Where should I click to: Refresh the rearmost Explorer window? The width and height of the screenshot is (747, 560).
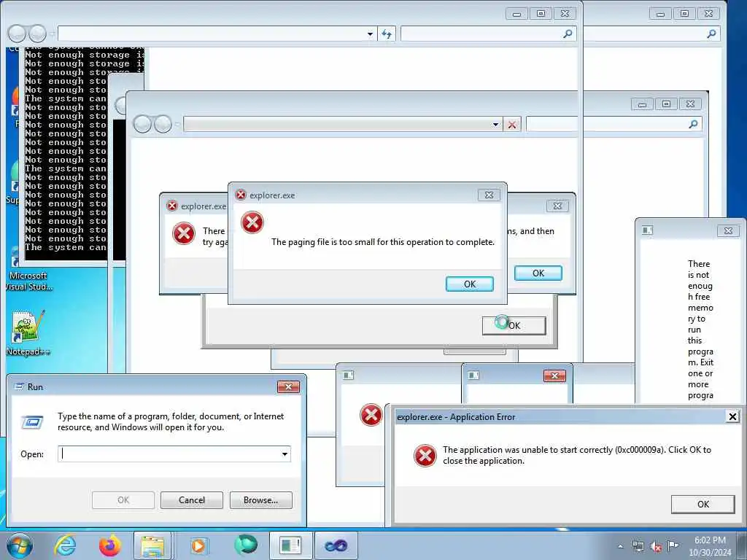click(x=387, y=34)
